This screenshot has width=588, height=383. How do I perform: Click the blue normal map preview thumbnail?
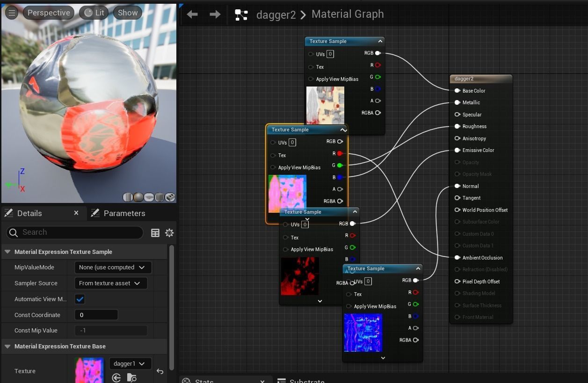[363, 332]
